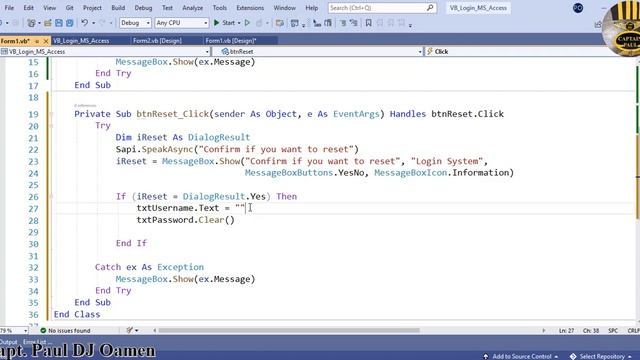The height and width of the screenshot is (360, 640).
Task: Click the Search (Ctrl+Q) box
Action: [382, 8]
